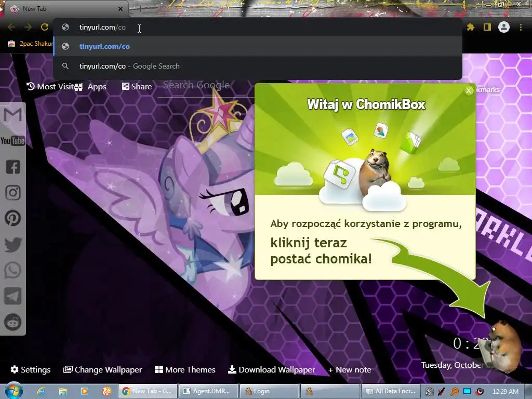
Task: Click the Share button
Action: point(137,87)
